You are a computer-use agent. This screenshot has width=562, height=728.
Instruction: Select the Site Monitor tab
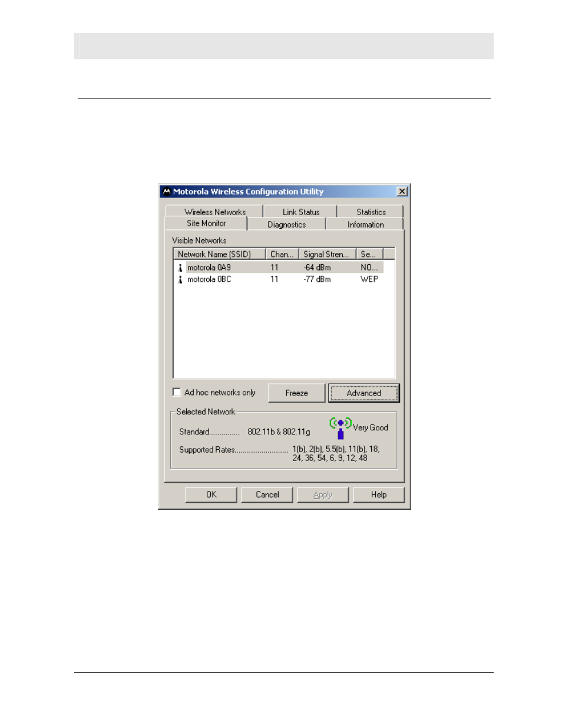206,223
